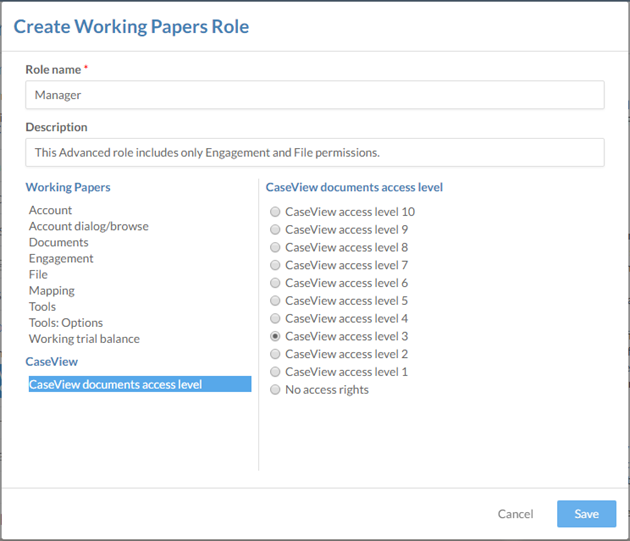Choose CaseView access level 1
Screen dimensions: 630x541
(x=275, y=372)
